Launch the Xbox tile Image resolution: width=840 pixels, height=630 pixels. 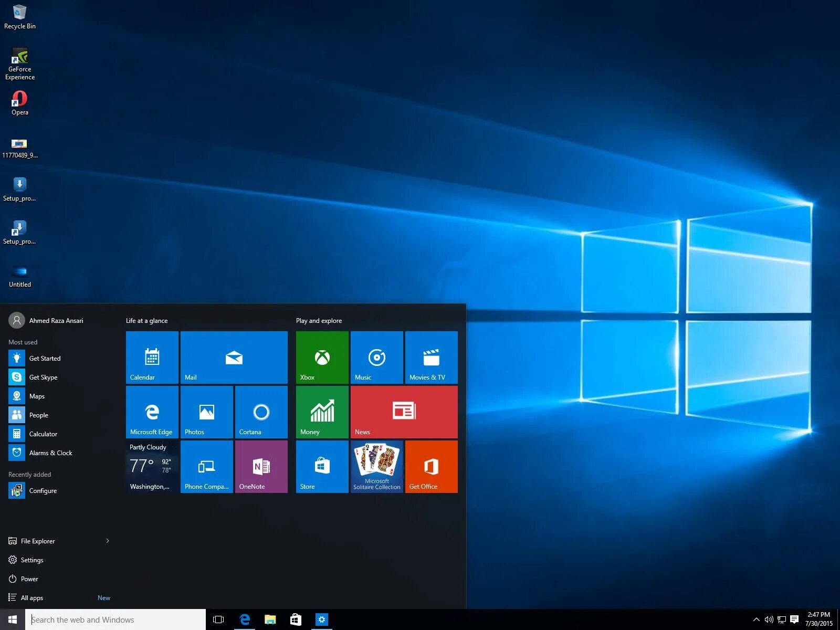pos(322,357)
